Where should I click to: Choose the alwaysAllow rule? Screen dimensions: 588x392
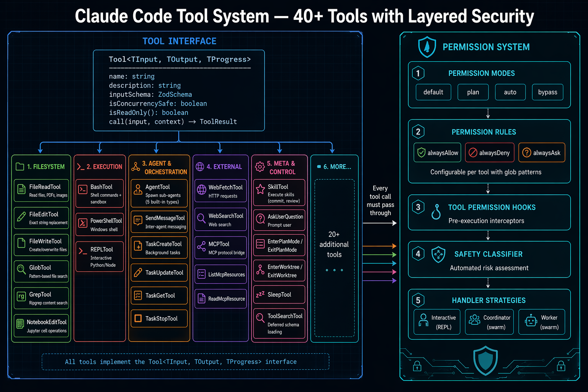click(437, 153)
